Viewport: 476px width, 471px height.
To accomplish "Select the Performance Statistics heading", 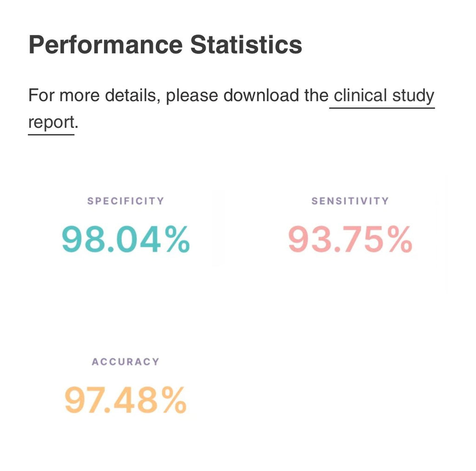I will pyautogui.click(x=165, y=45).
